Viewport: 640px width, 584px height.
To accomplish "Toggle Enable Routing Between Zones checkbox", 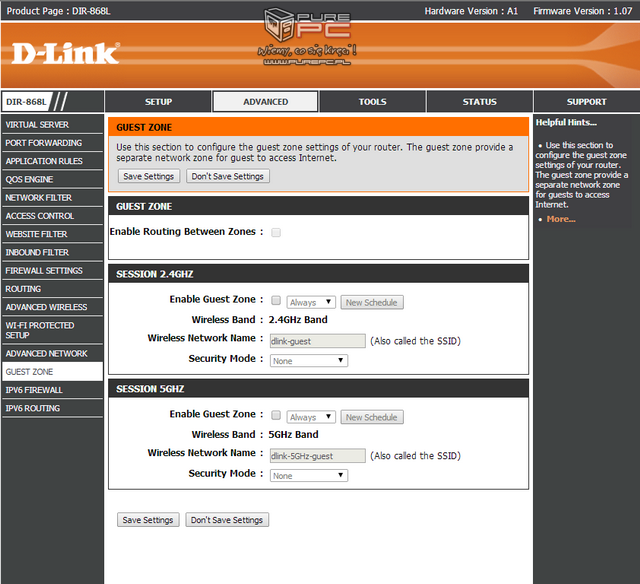I will tap(276, 233).
